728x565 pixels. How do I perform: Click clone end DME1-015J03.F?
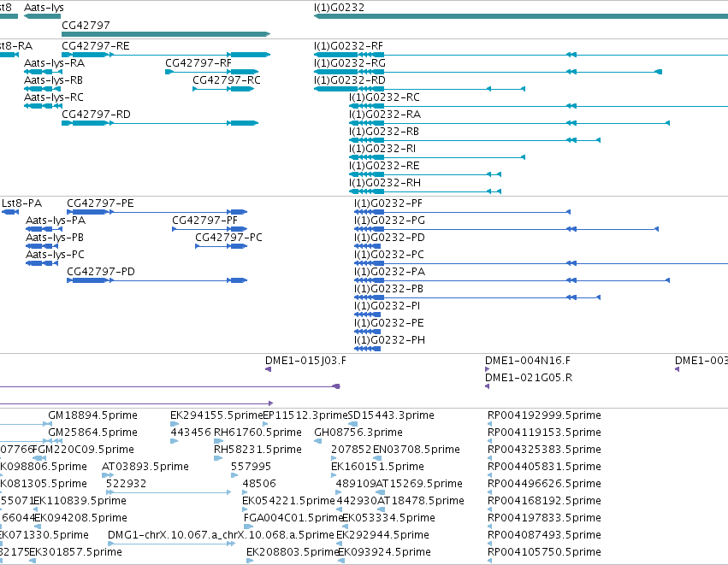coord(305,361)
